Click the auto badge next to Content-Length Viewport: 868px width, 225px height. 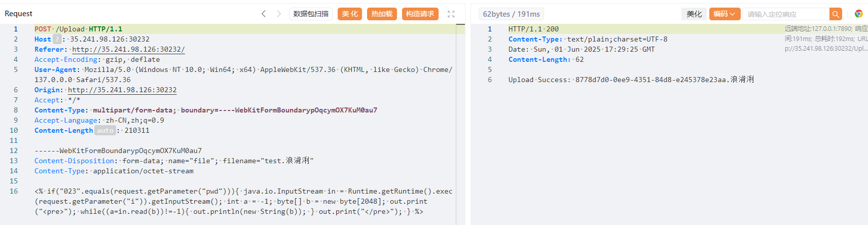105,130
